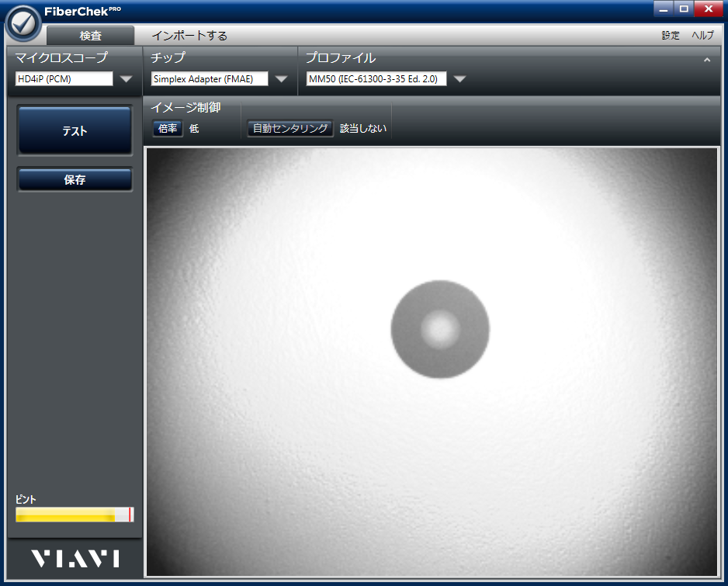Click the Simplex Adapter (FMAE) tip field

pos(210,79)
